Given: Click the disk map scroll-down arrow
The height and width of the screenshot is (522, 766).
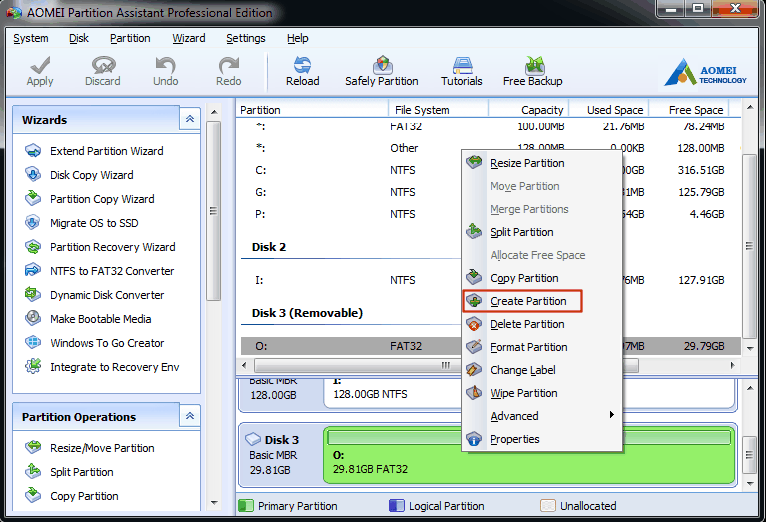Looking at the screenshot, I should (x=750, y=483).
